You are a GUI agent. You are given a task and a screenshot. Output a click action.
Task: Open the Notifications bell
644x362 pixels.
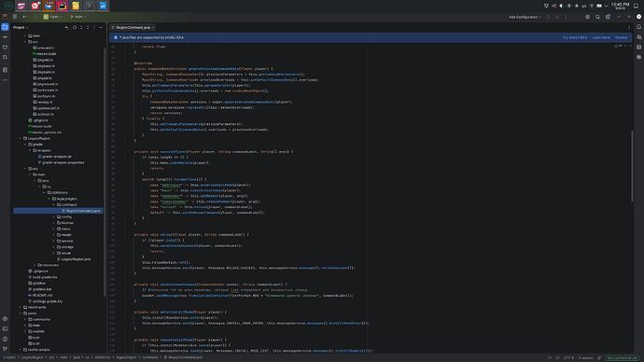(x=638, y=27)
